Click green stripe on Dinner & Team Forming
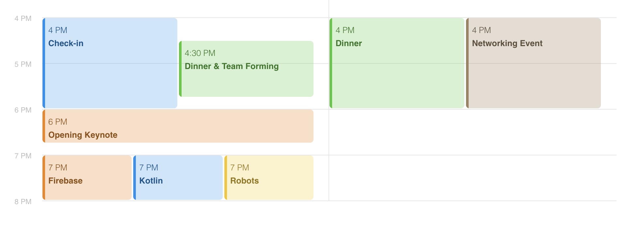644x229 pixels. coord(180,69)
